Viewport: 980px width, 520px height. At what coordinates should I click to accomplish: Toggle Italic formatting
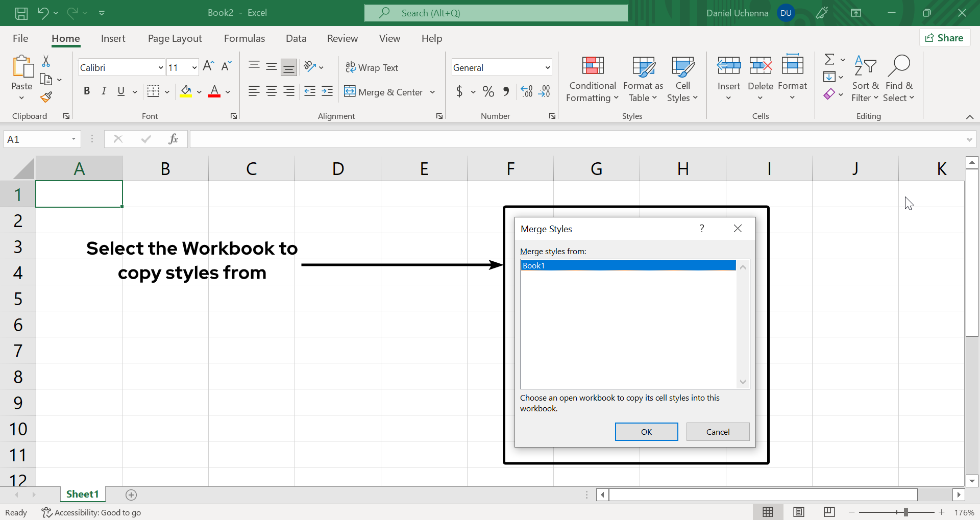click(x=104, y=91)
